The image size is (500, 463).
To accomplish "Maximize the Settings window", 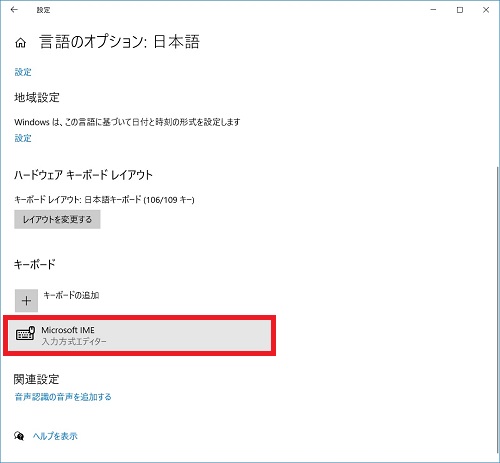I will (460, 10).
